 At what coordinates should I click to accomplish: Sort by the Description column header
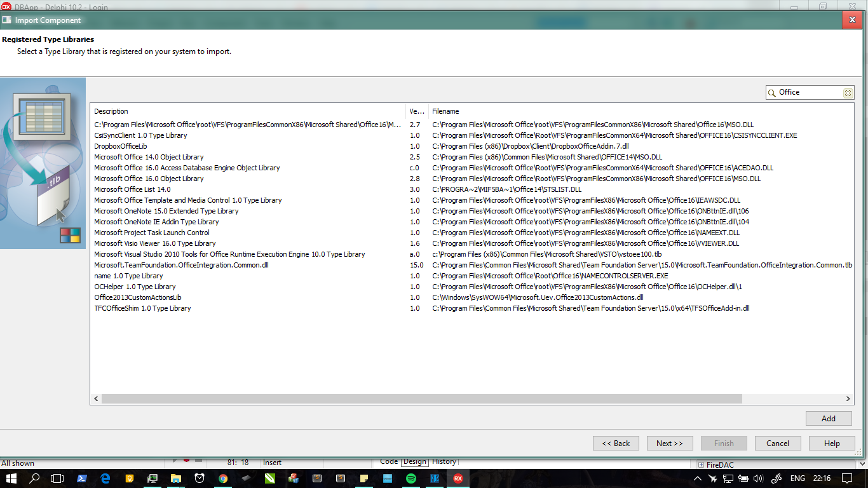click(x=248, y=111)
